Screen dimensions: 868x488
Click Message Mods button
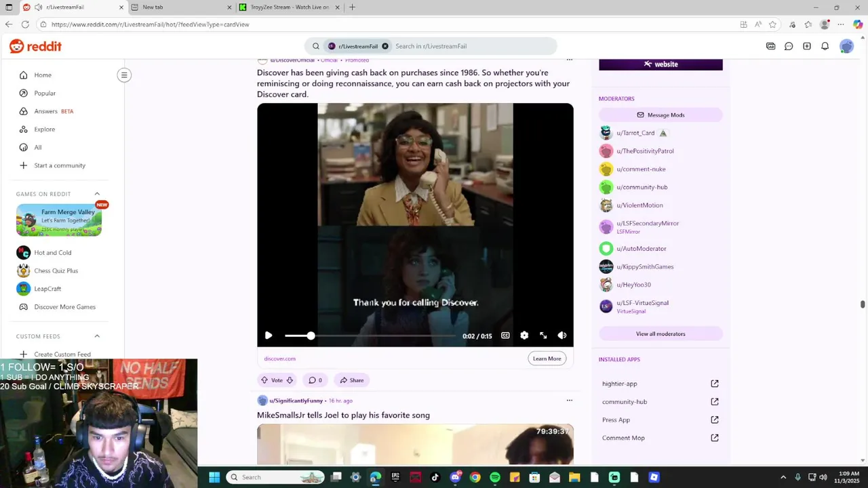[660, 115]
